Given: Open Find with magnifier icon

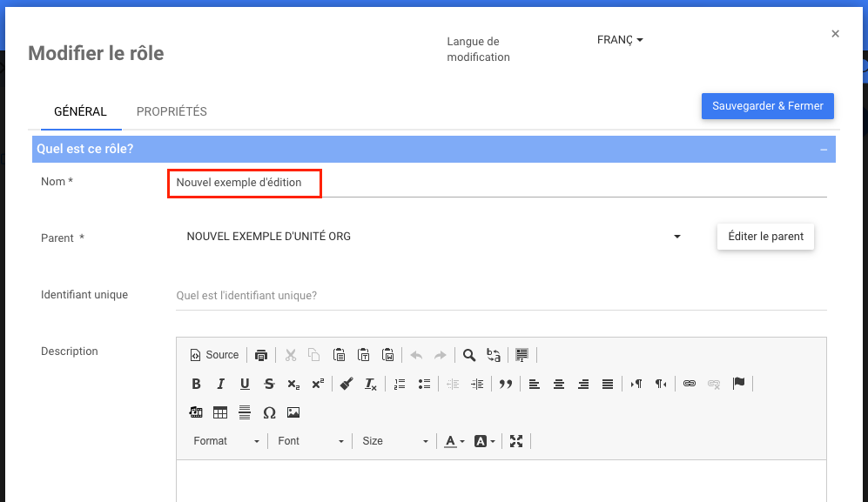Looking at the screenshot, I should (469, 355).
